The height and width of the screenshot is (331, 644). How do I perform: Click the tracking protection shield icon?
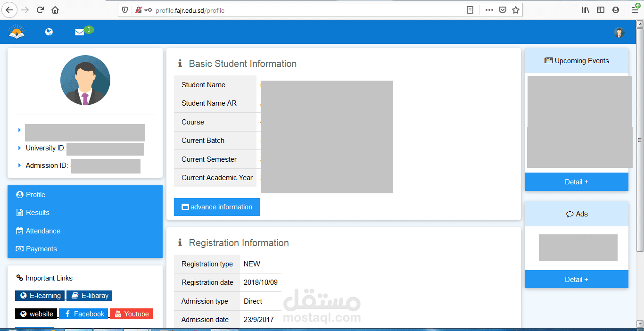pos(124,9)
